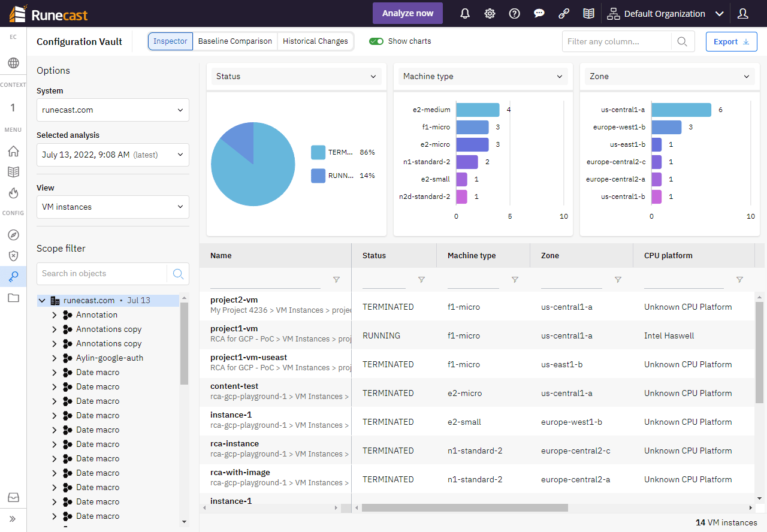Open the Zone chart dropdown
The width and height of the screenshot is (767, 532).
(669, 76)
